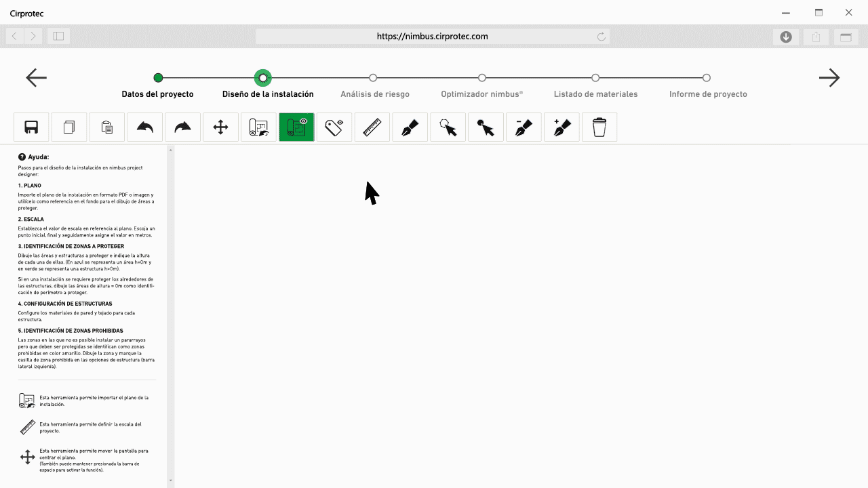Viewport: 868px width, 488px height.
Task: Open the Análisis de riesgo step
Action: pos(375,94)
